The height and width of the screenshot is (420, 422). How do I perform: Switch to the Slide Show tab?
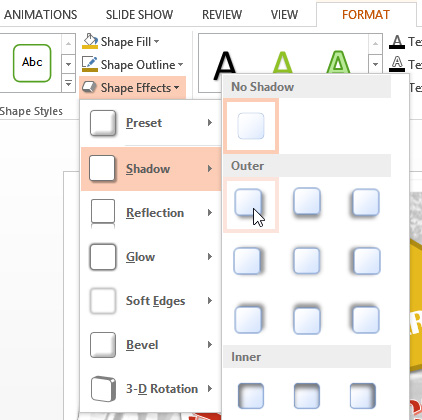click(139, 15)
